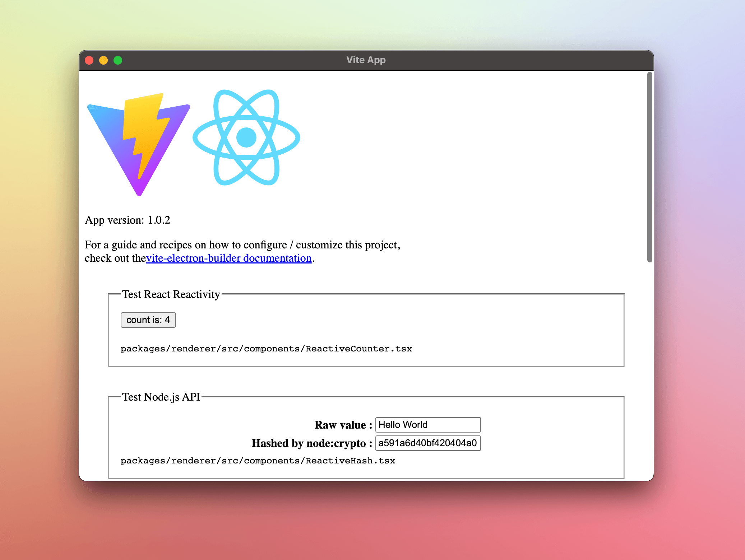Click 'App version: 1.0.2' text
This screenshot has height=560, width=745.
128,220
